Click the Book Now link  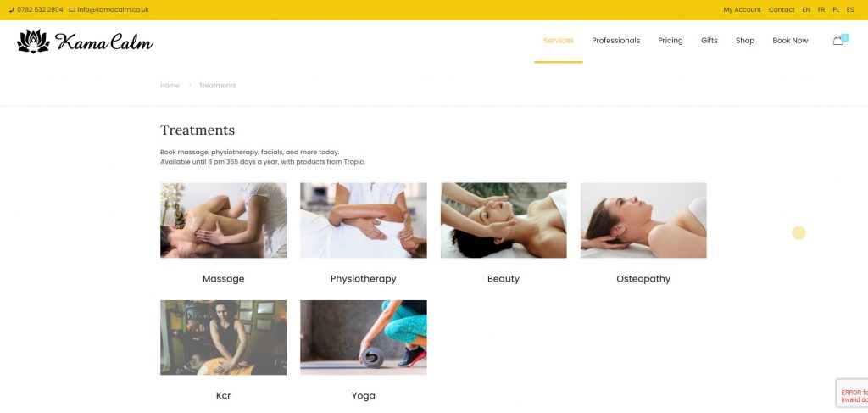click(x=790, y=41)
